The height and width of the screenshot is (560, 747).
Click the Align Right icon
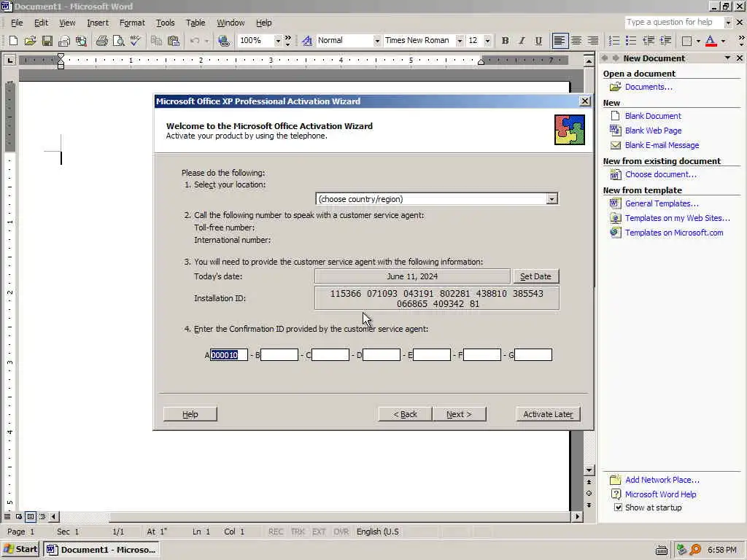592,41
